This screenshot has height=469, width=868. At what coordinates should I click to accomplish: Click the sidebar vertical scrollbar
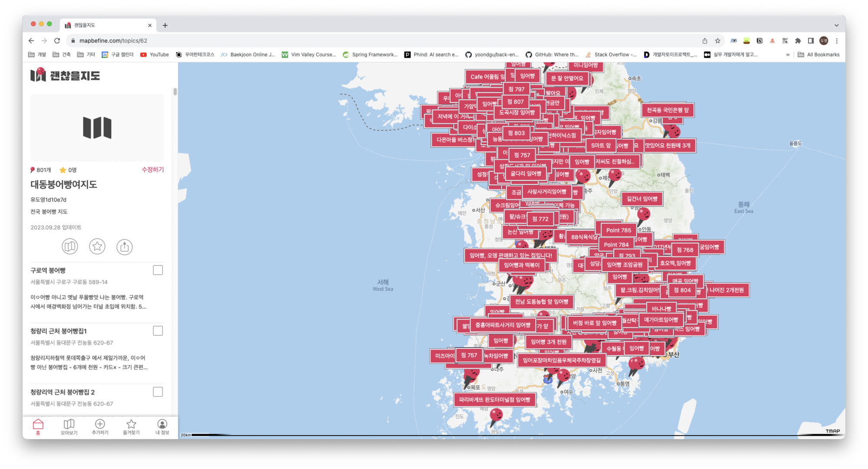(175, 92)
